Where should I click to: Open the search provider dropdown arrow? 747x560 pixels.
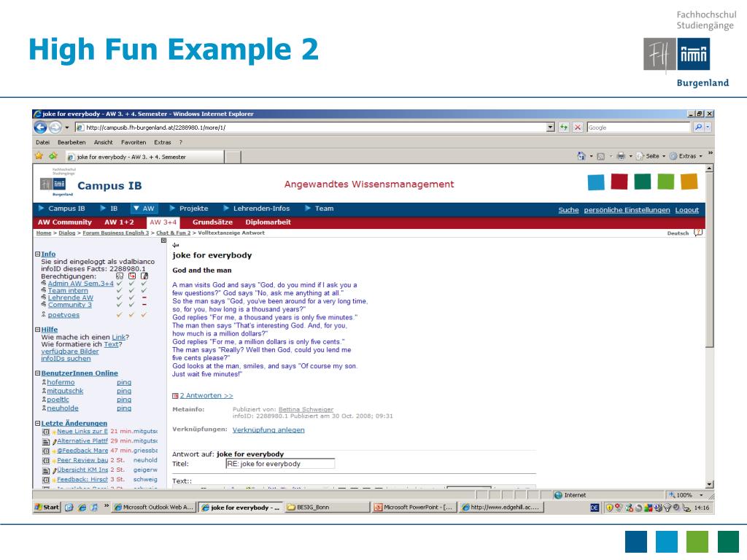(x=708, y=127)
